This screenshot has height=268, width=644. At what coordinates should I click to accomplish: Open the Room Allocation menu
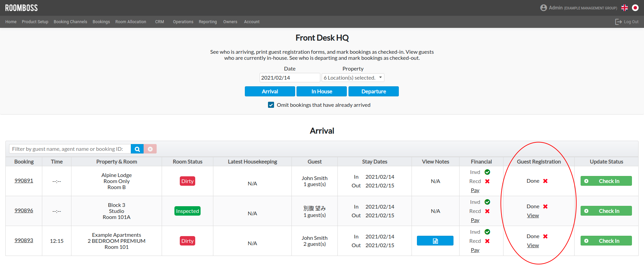click(x=131, y=22)
